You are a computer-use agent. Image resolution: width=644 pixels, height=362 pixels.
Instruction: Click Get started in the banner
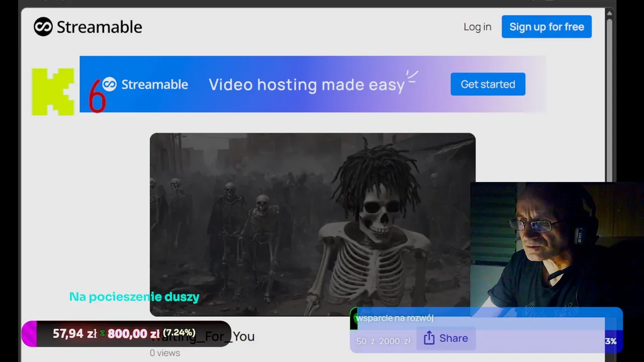[x=488, y=84]
